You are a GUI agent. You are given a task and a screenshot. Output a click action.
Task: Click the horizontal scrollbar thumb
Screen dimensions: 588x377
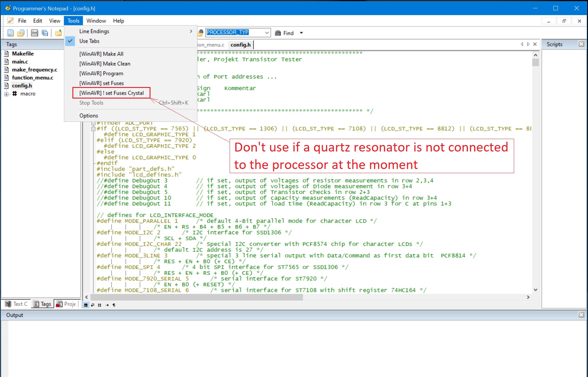coord(196,297)
